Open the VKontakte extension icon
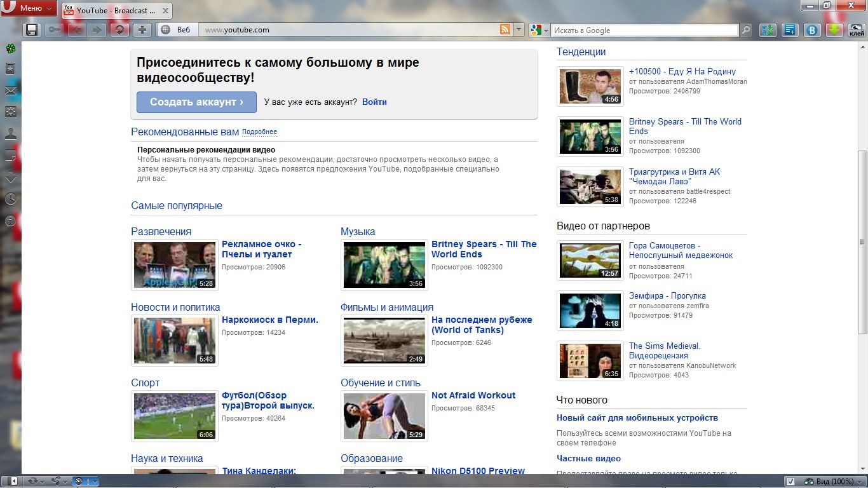868x488 pixels. [812, 30]
